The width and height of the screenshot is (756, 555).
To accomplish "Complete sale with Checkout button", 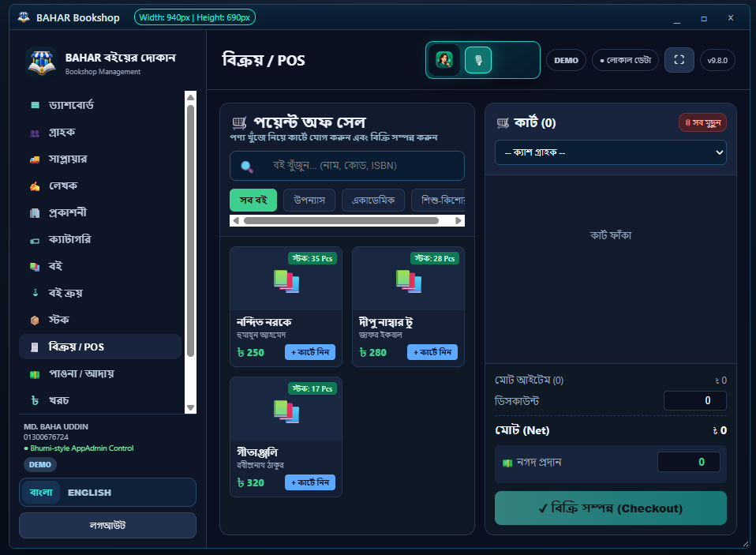I will (610, 508).
